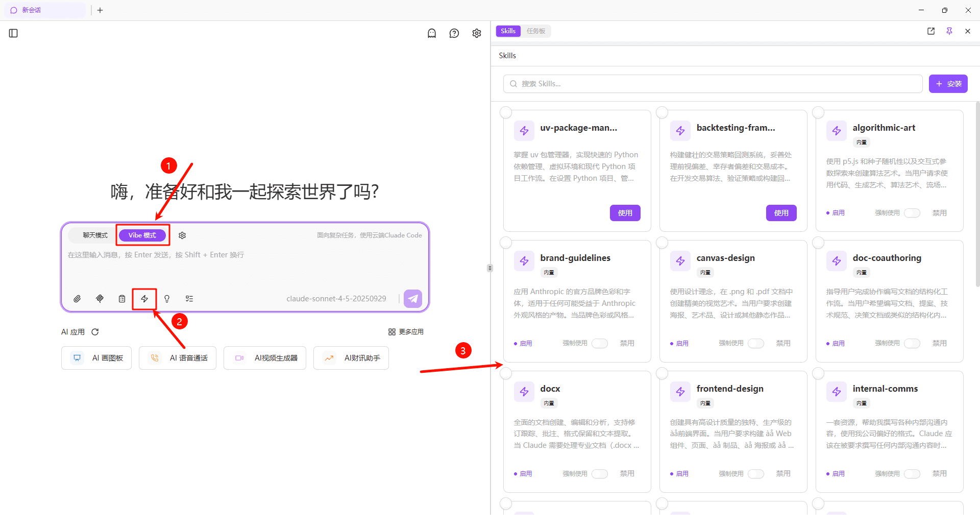Screen dimensions: 980x527
Task: Launch the AI 画图板 app
Action: tap(96, 358)
